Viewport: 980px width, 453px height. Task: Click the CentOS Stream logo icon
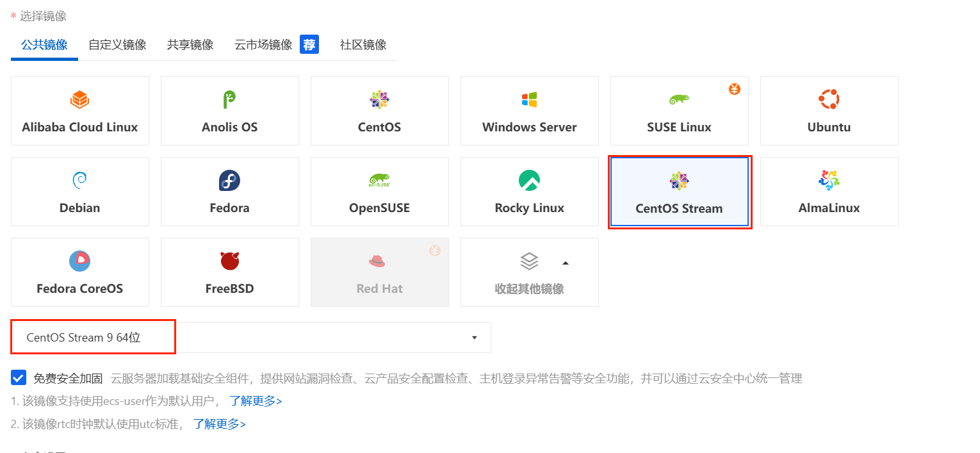(x=679, y=181)
